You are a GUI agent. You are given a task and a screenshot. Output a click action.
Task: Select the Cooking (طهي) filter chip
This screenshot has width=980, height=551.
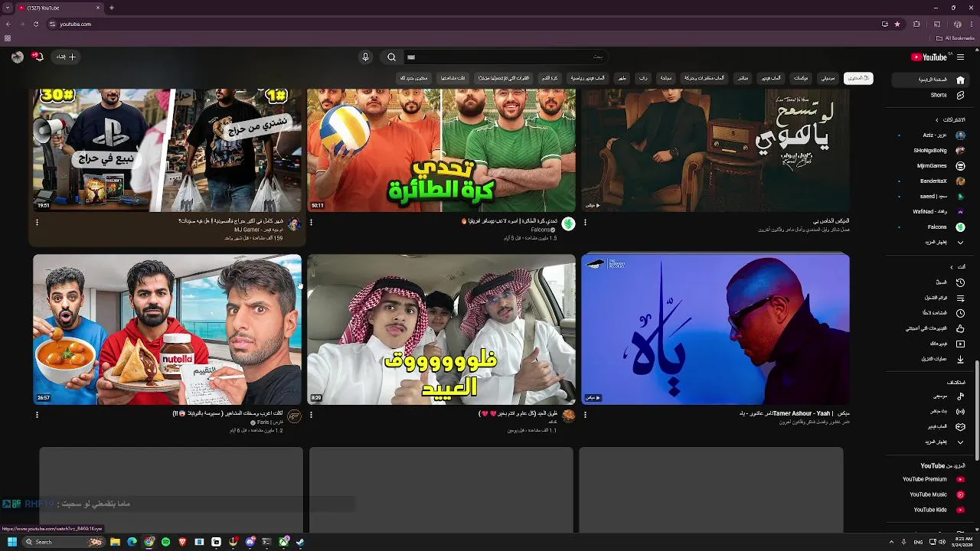[x=622, y=78]
